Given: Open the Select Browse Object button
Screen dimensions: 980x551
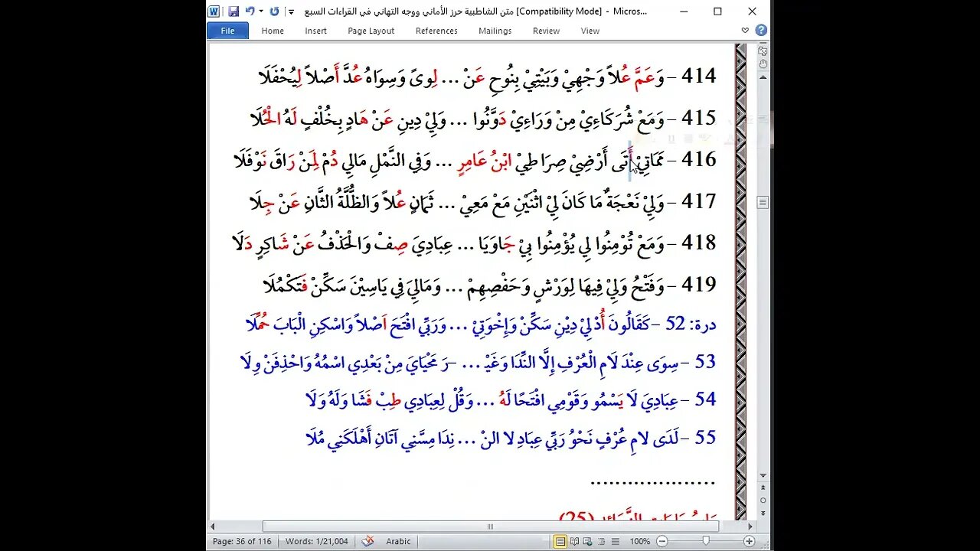Looking at the screenshot, I should click(x=763, y=500).
